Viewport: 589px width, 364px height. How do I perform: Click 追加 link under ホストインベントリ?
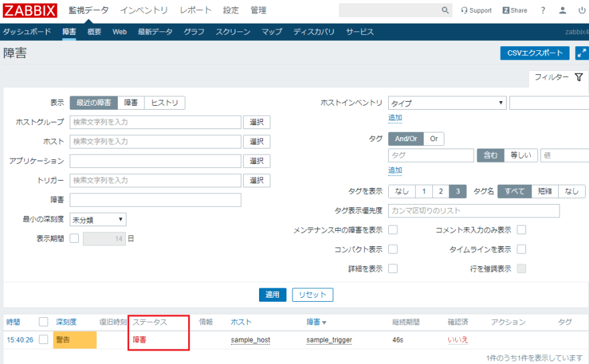395,118
